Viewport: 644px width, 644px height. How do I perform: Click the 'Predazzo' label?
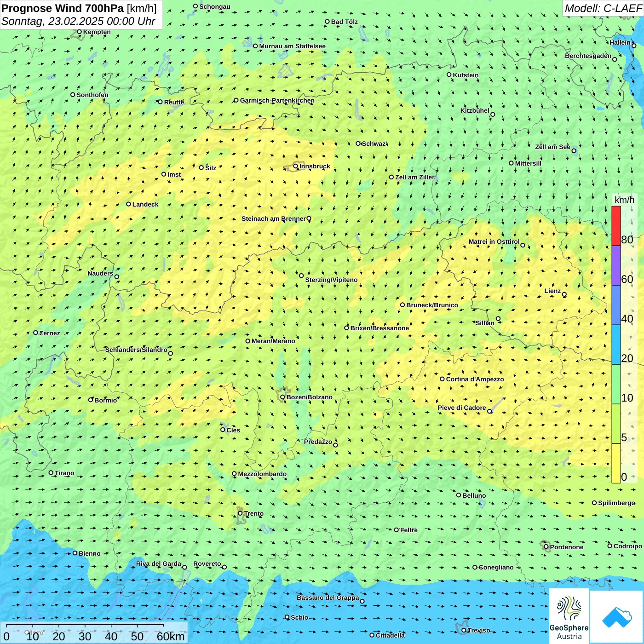coord(318,442)
